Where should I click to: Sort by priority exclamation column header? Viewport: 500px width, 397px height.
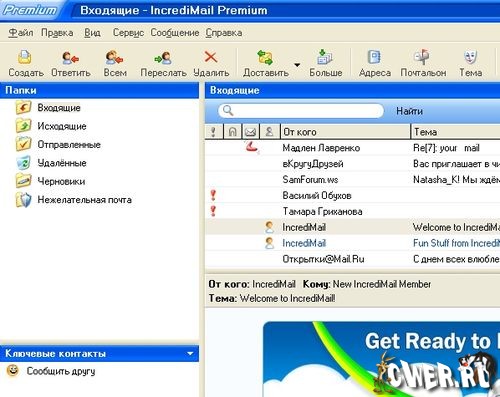[x=214, y=132]
